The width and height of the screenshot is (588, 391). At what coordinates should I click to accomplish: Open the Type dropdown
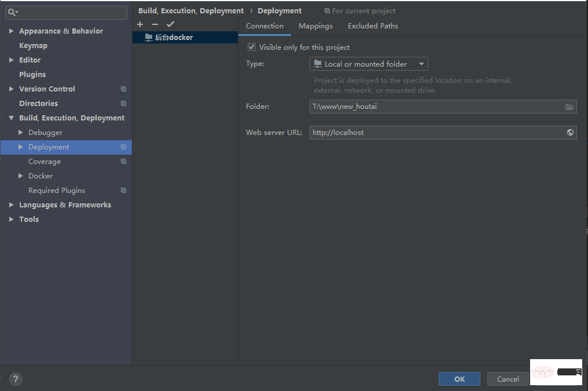(x=369, y=64)
